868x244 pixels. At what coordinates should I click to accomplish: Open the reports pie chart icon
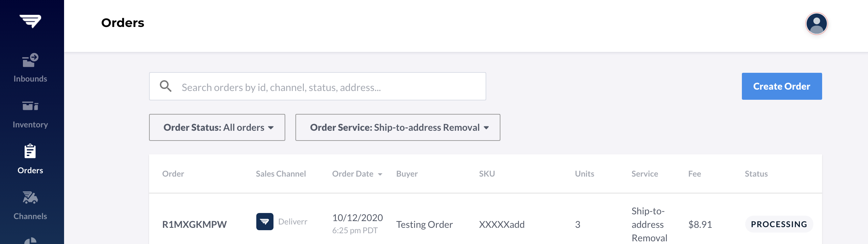pyautogui.click(x=30, y=241)
